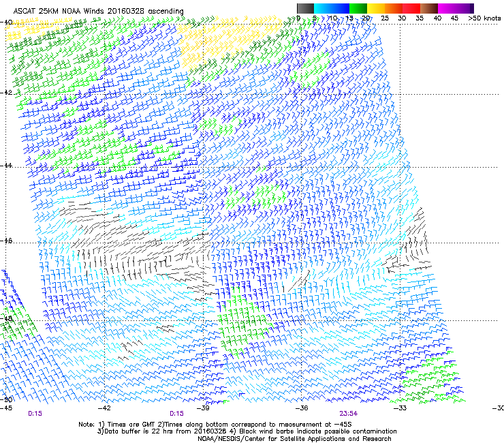Click the '45' legend scale label
This screenshot has width=504, height=443.
(454, 18)
